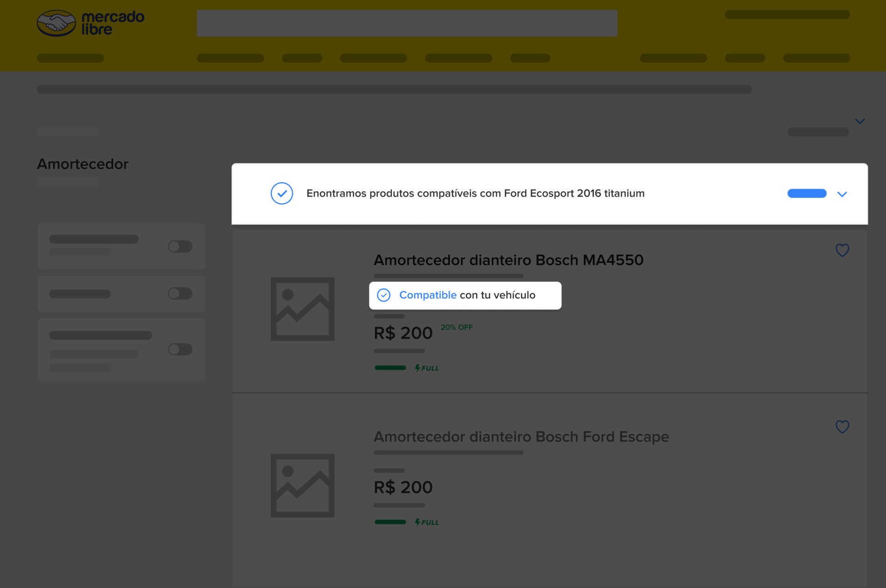Favorite the Bosch Ford Escape listing with its heart
886x588 pixels.
pos(842,427)
